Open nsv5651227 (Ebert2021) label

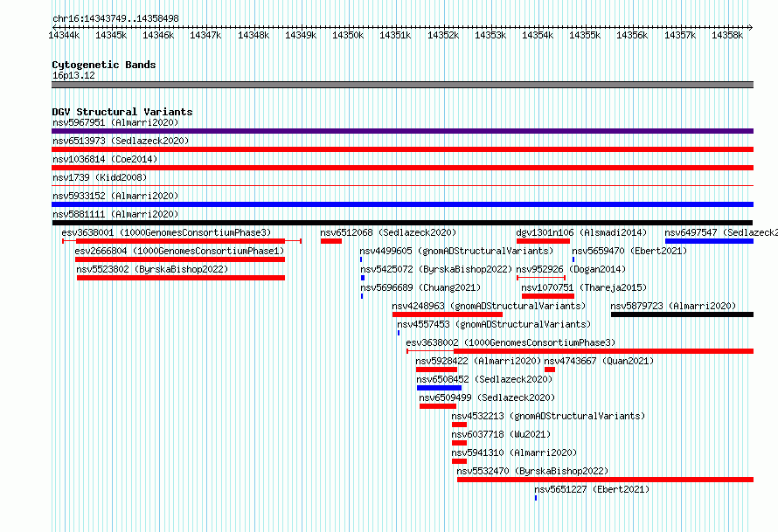click(x=592, y=489)
